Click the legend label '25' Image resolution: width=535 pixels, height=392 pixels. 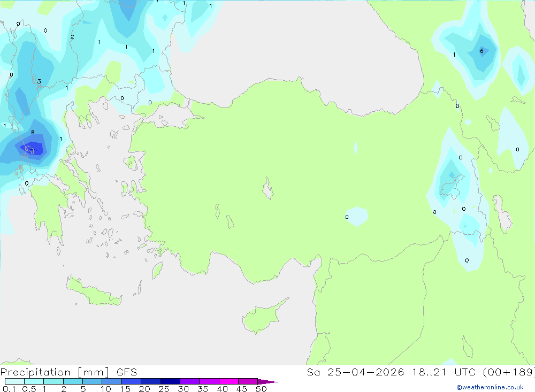(x=164, y=389)
